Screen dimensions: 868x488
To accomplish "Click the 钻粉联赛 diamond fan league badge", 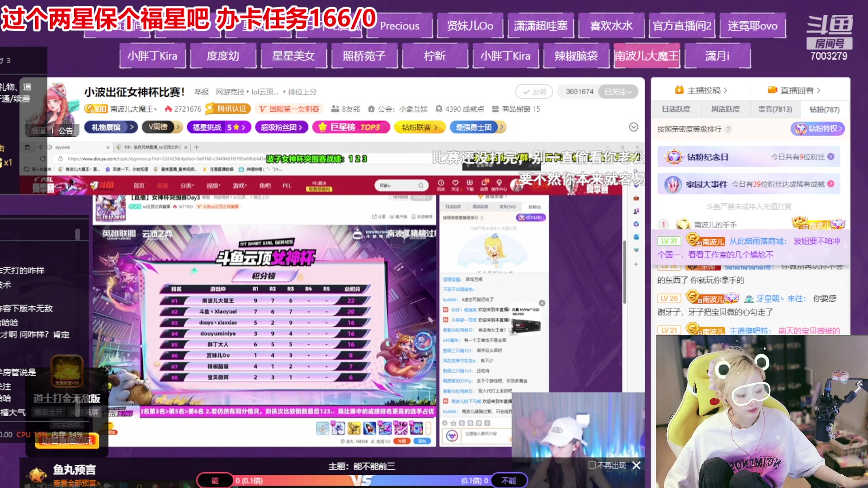I will click(x=418, y=127).
